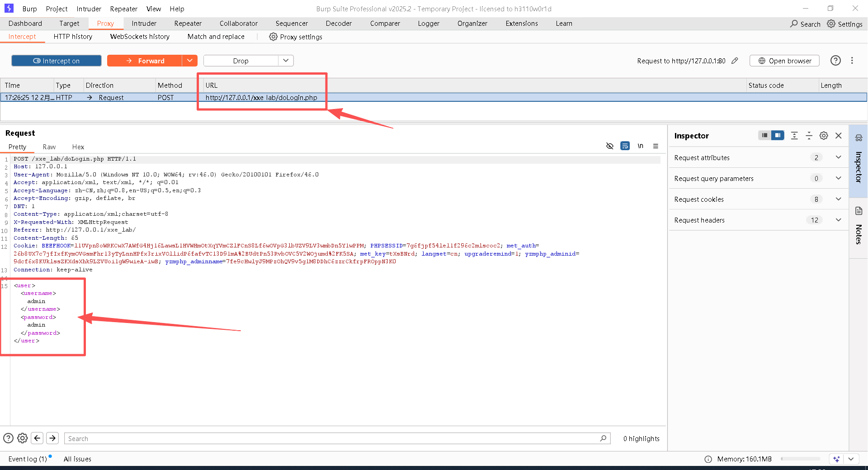This screenshot has width=868, height=470.
Task: Open the Project menu
Action: coord(57,9)
